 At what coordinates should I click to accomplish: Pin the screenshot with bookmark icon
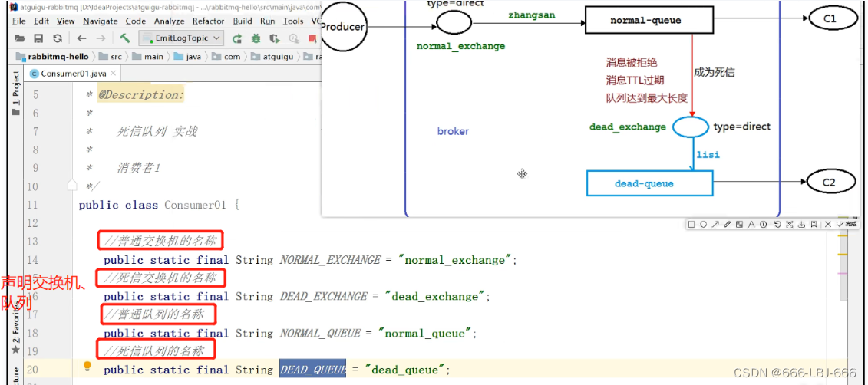point(814,224)
